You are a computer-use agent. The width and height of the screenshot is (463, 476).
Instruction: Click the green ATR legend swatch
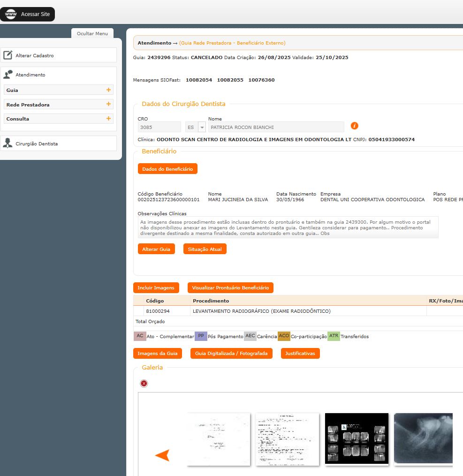[x=334, y=336]
